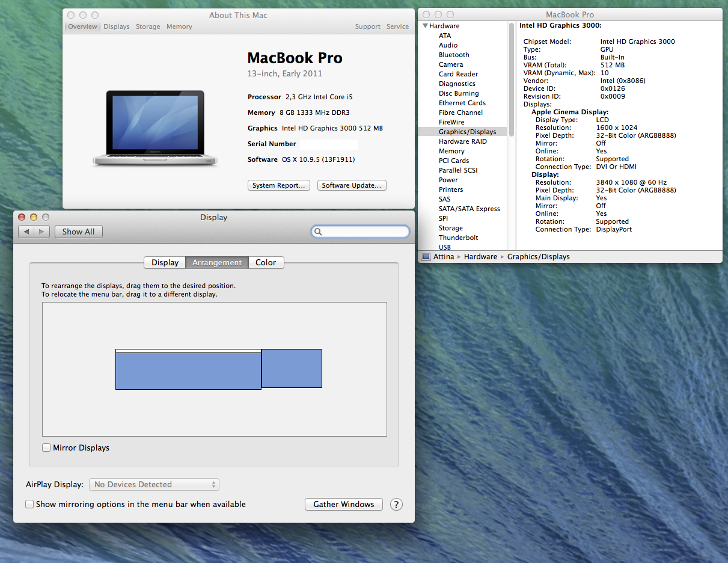Click the System Report button
The width and height of the screenshot is (728, 563).
(x=279, y=185)
